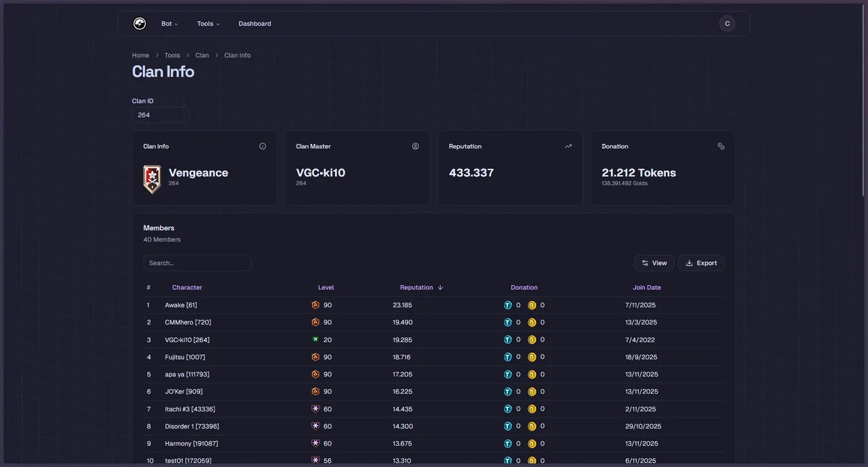
Task: Click the 29/10/2025 join date
Action: pyautogui.click(x=644, y=426)
